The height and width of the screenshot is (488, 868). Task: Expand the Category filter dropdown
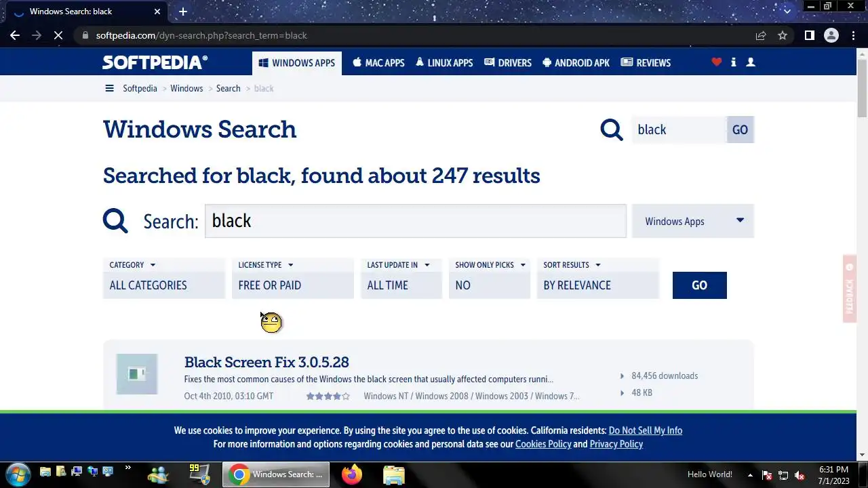pos(132,265)
